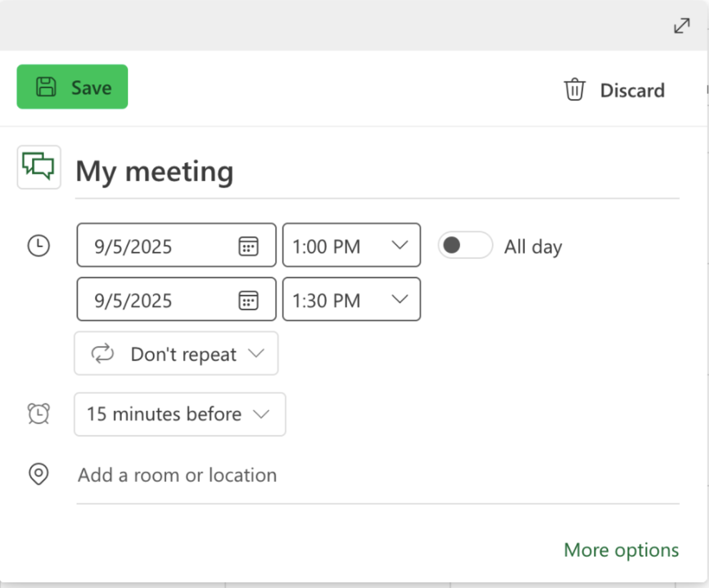Discard the meeting draft
Viewport: 709px width, 588px height.
(614, 90)
